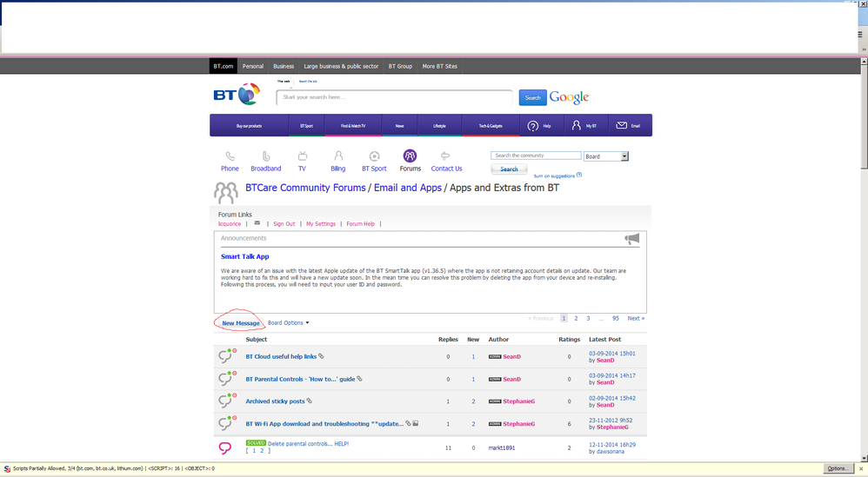The width and height of the screenshot is (868, 477).
Task: Click the blue Google Search button
Action: pyautogui.click(x=532, y=98)
